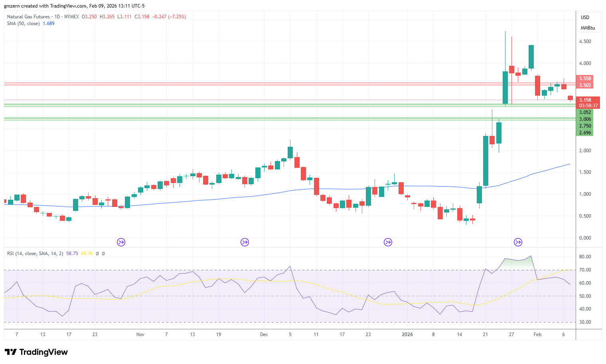Select the RSI (14, close, SMA, 14, 2) legend
This screenshot has height=364, width=606.
point(35,254)
